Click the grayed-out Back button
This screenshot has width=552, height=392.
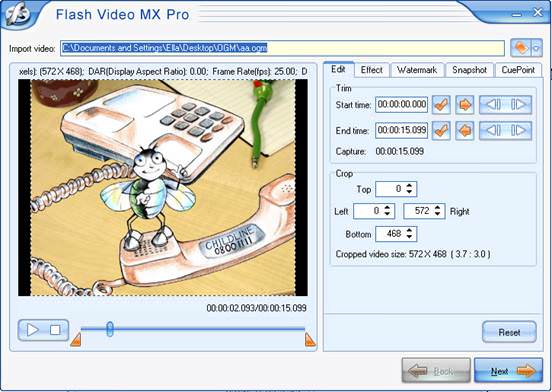(x=436, y=371)
